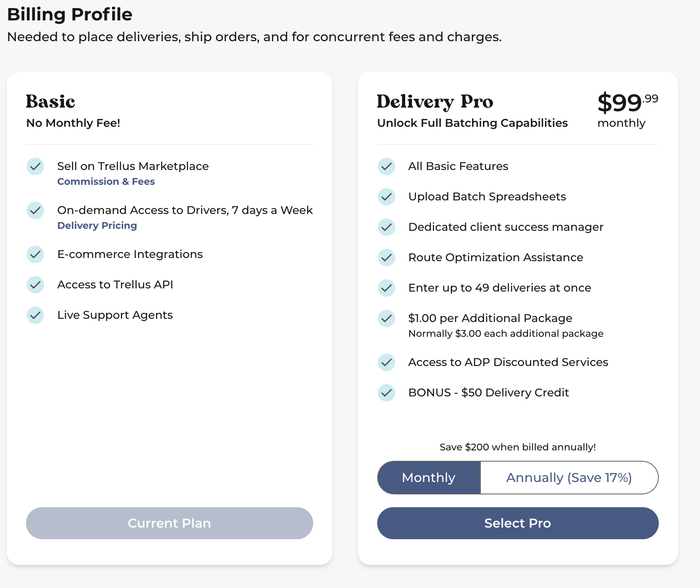This screenshot has width=700, height=588.
Task: Click 'BONUS - $50 Delivery Credit' text
Action: click(489, 393)
